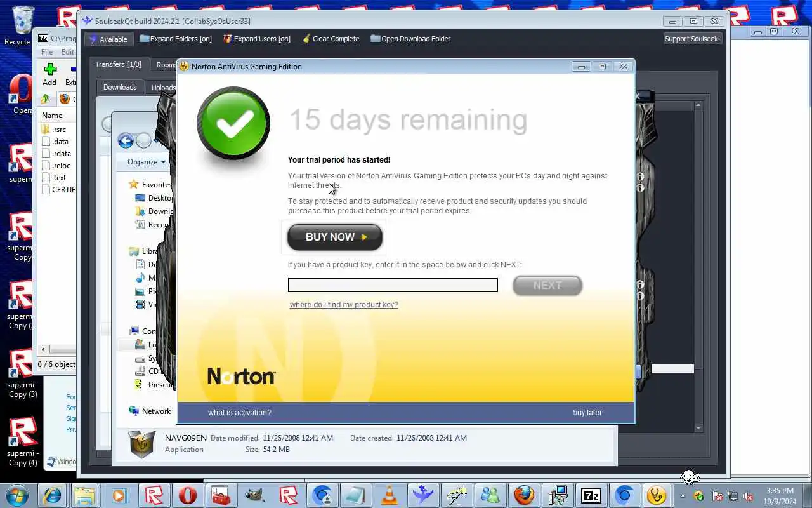The width and height of the screenshot is (812, 508).
Task: Click red toolbox taskbar icon
Action: [221, 495]
